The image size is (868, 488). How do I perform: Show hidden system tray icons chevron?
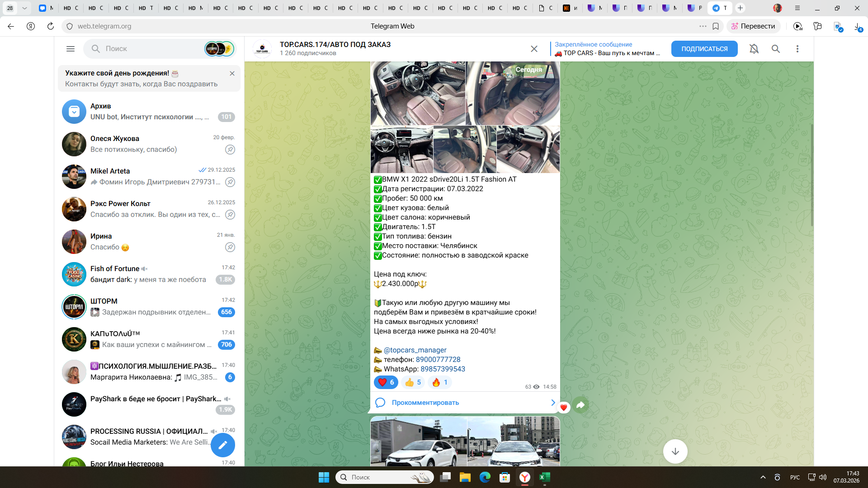point(763,477)
